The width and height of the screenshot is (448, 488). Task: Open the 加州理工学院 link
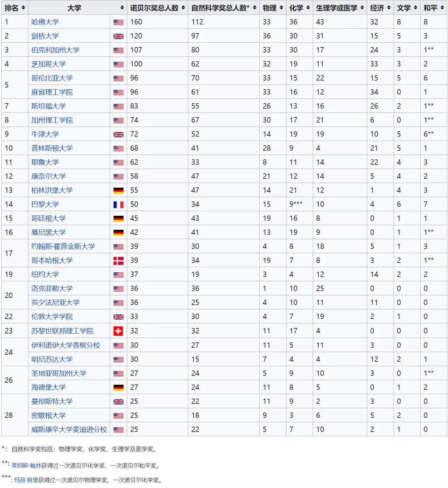click(52, 120)
